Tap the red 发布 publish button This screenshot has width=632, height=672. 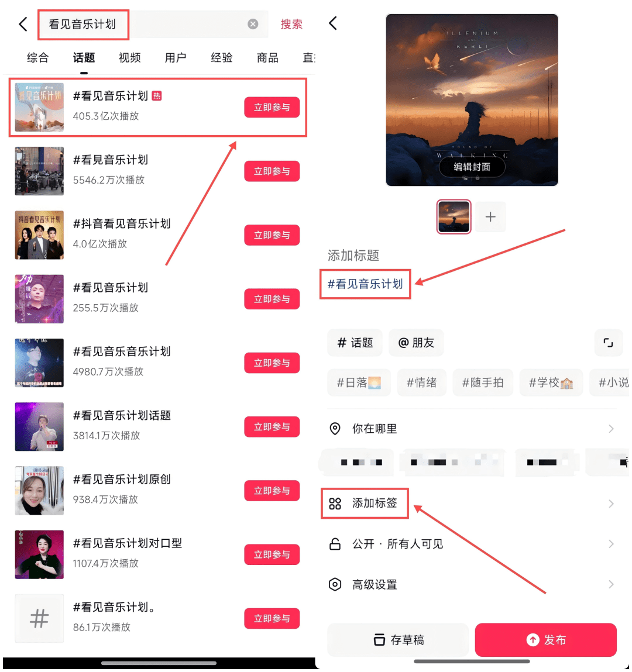click(x=546, y=639)
